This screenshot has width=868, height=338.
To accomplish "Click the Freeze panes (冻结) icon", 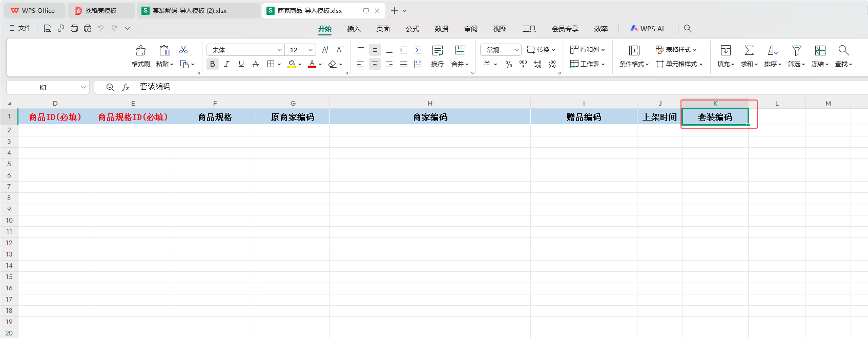I will tap(820, 50).
